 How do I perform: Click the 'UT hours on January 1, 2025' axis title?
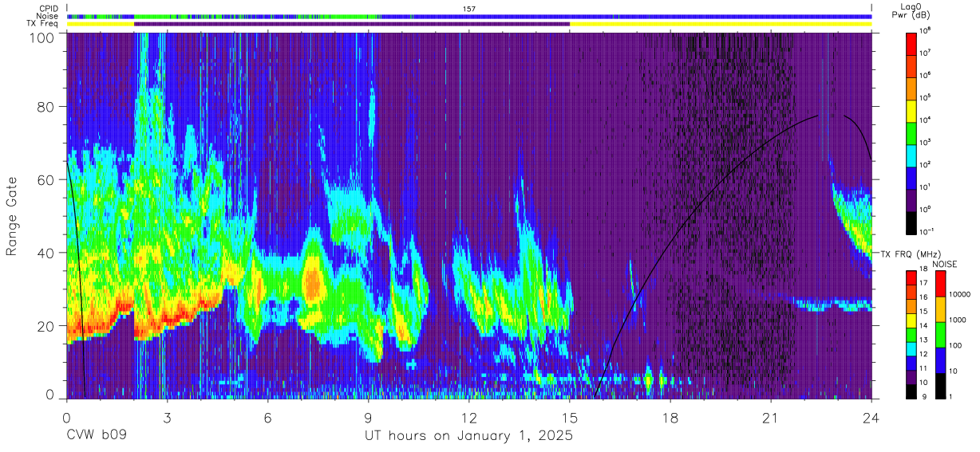pyautogui.click(x=468, y=436)
